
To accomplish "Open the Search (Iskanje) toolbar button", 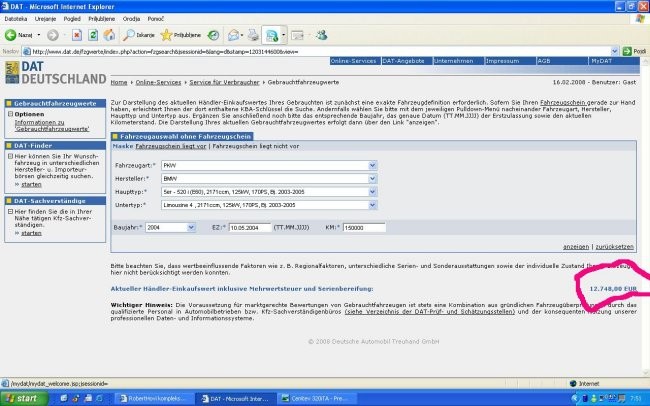I will (138, 35).
